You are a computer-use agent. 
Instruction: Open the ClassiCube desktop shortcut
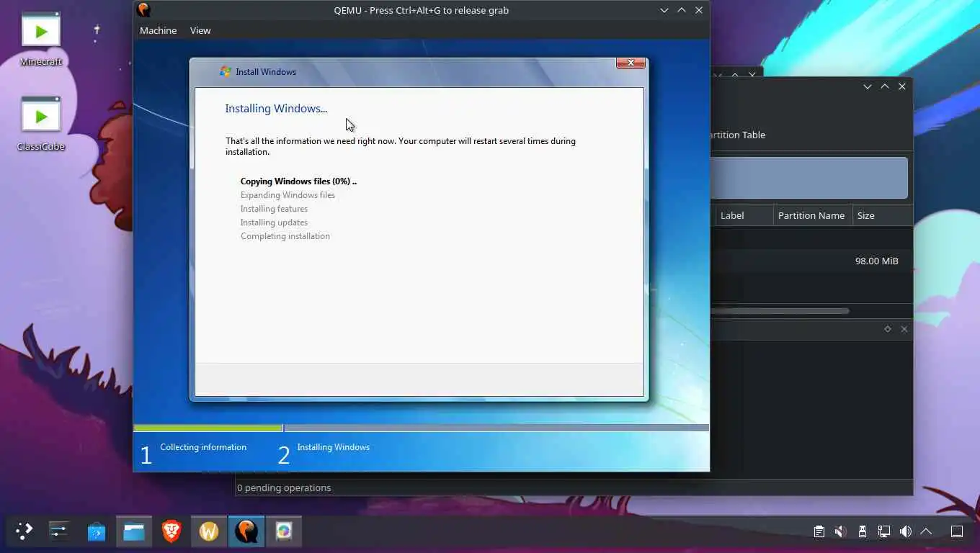tap(41, 124)
